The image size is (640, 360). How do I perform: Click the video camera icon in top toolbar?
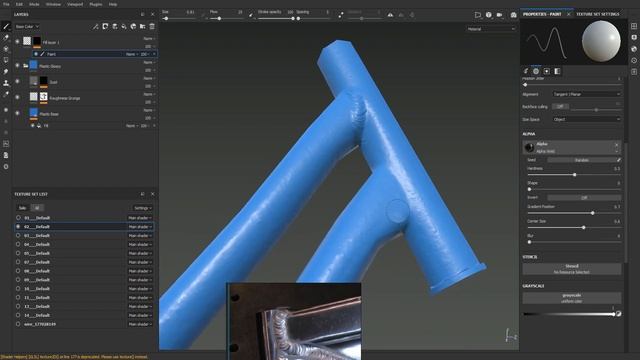click(x=500, y=15)
